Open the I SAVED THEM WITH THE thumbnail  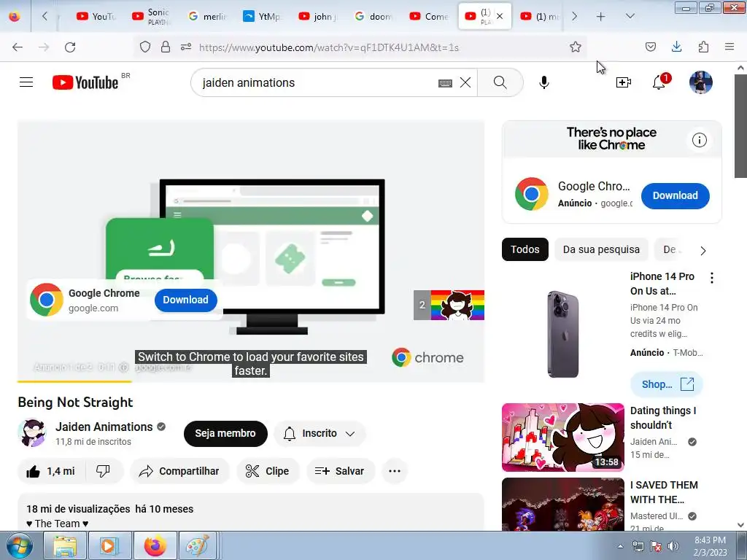pos(562,505)
